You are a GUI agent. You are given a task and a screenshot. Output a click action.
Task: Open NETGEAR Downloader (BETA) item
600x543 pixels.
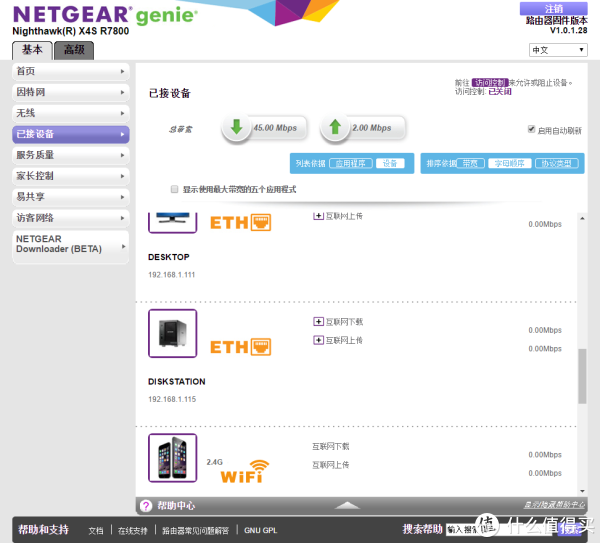click(71, 246)
